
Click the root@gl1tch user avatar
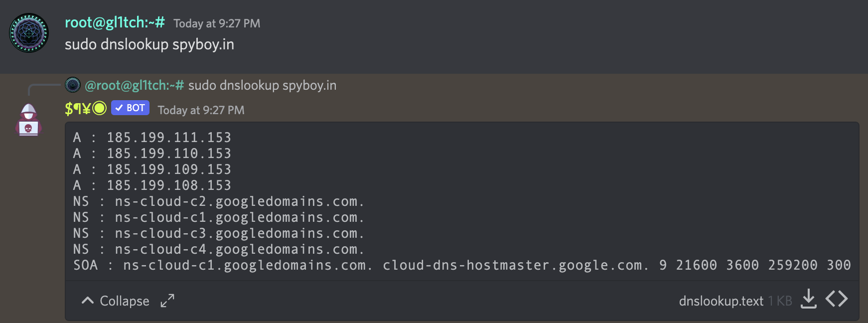(29, 33)
